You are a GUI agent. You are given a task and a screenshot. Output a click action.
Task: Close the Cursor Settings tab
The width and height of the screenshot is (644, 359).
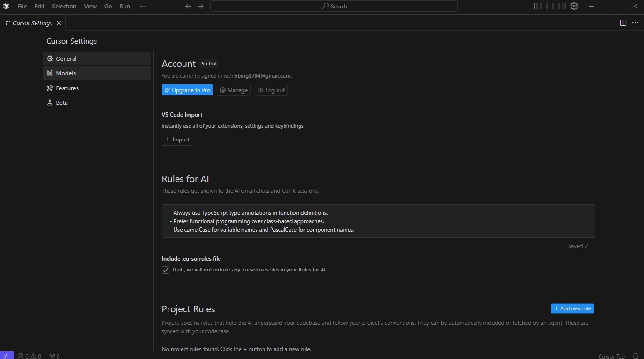point(59,23)
